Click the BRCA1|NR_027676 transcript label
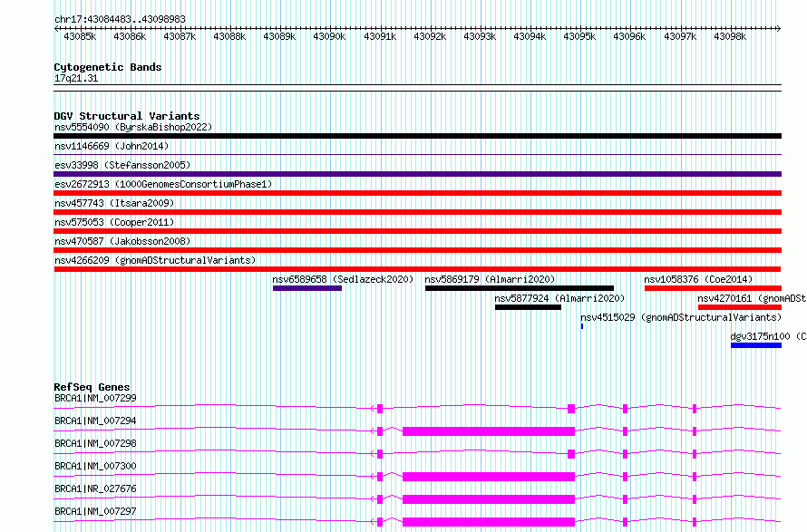Viewport: 807px width, 532px height. [x=95, y=488]
